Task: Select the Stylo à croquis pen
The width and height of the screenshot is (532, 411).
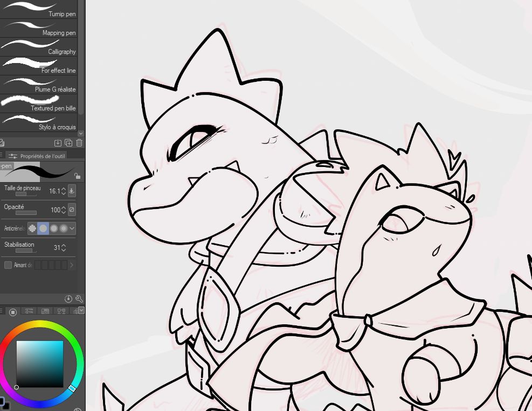Action: (38, 122)
